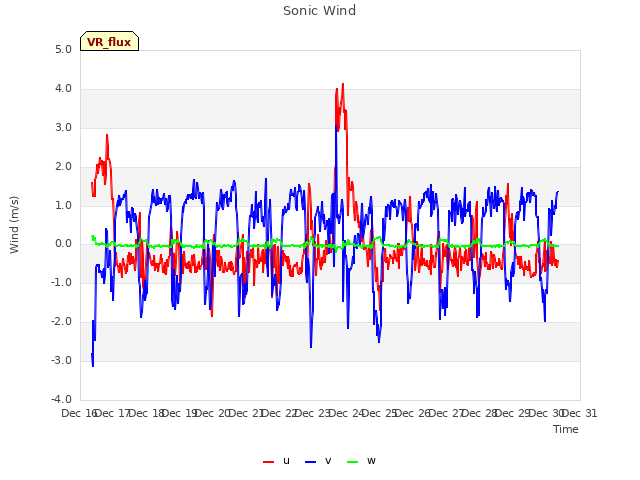Click the blue v legend swatch
The width and height of the screenshot is (640, 480).
(x=310, y=462)
